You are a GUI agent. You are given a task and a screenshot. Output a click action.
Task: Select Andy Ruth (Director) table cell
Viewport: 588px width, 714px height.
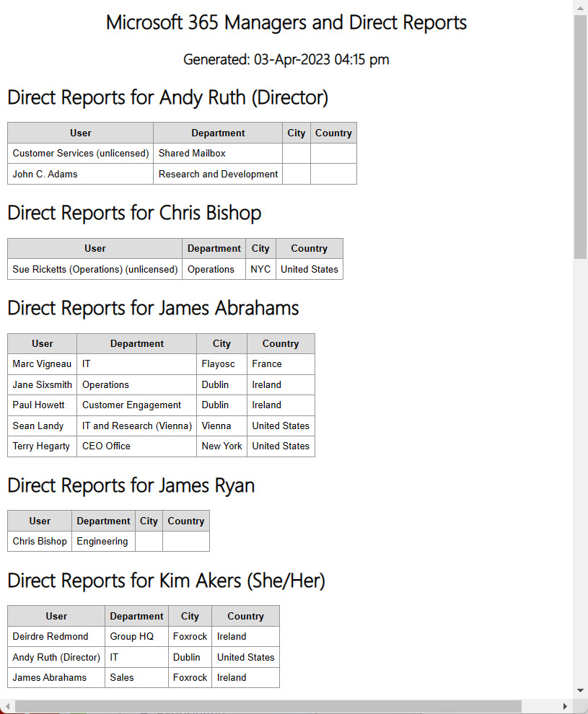(x=56, y=658)
